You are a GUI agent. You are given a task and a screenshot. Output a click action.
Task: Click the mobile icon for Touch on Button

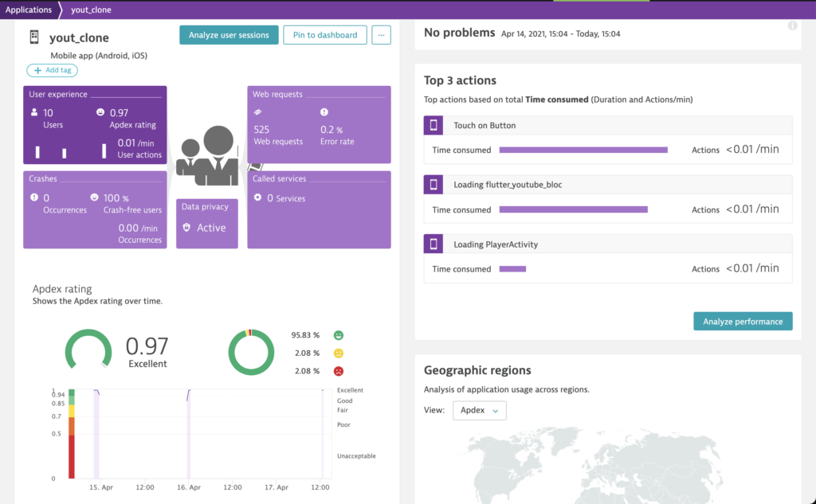coord(434,125)
